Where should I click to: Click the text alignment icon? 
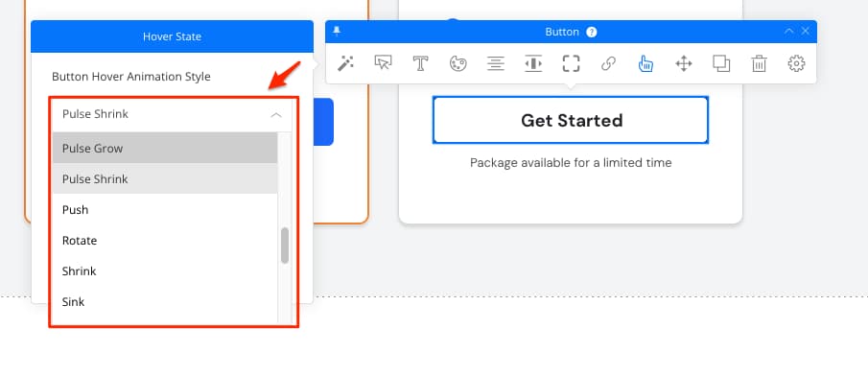[x=496, y=63]
